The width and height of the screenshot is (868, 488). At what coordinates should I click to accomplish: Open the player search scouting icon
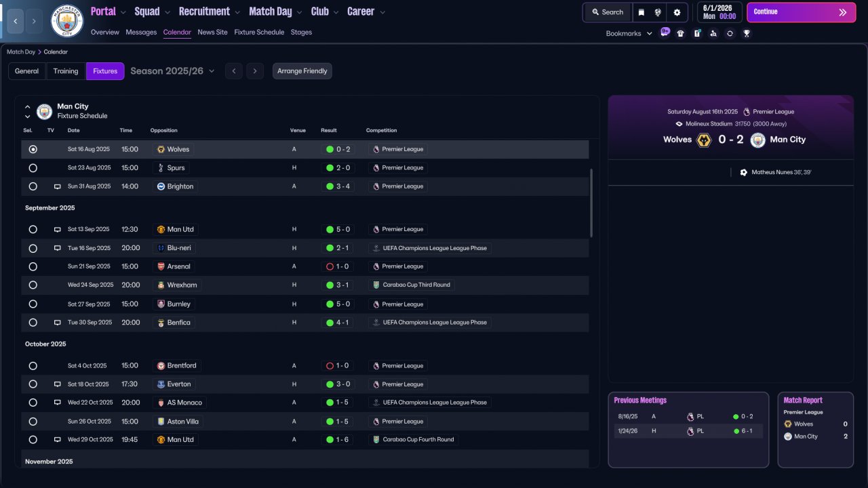pos(713,33)
